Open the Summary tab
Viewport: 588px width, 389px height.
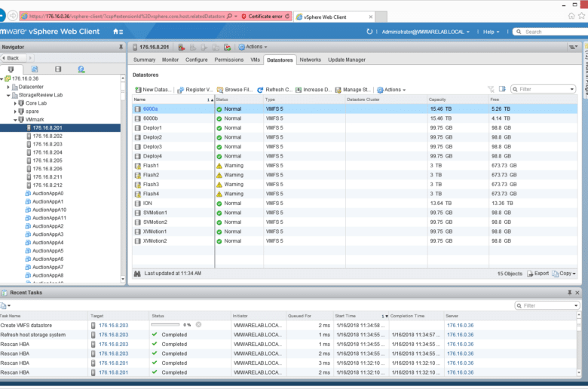click(144, 60)
